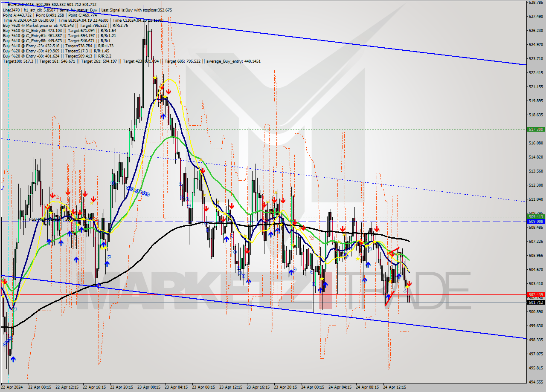This screenshot has height=392, width=546.
Task: Click the '22 Apr 2024' time axis label
Action: tap(12, 387)
